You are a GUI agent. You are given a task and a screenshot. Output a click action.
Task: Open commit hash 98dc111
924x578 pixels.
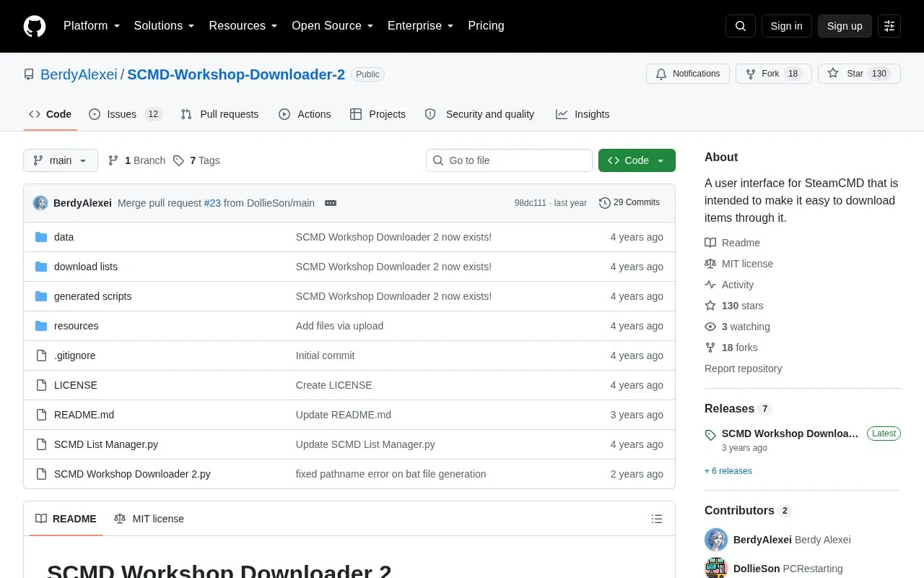530,203
